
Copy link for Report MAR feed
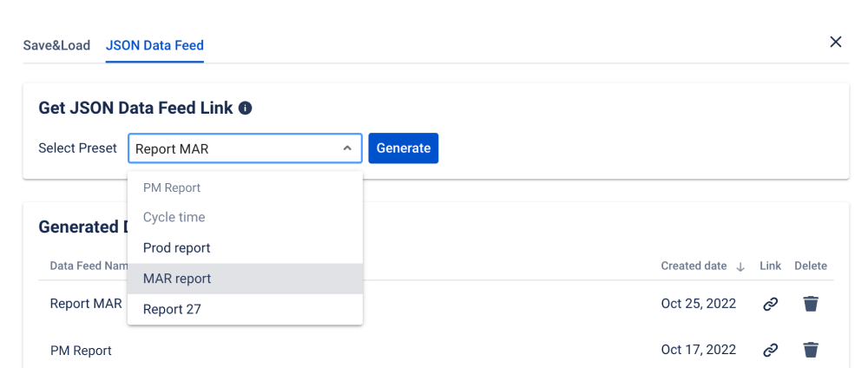click(770, 304)
